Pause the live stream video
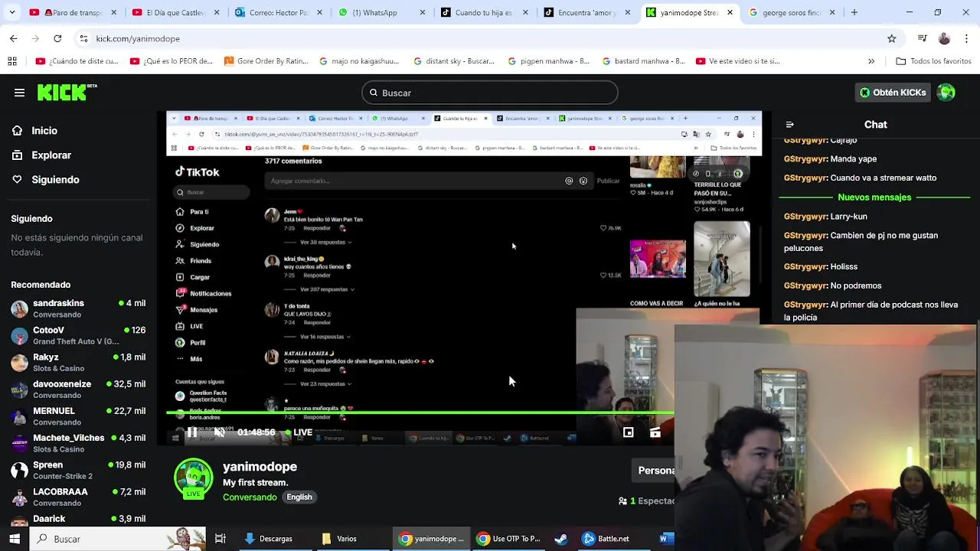The width and height of the screenshot is (980, 551). (191, 432)
